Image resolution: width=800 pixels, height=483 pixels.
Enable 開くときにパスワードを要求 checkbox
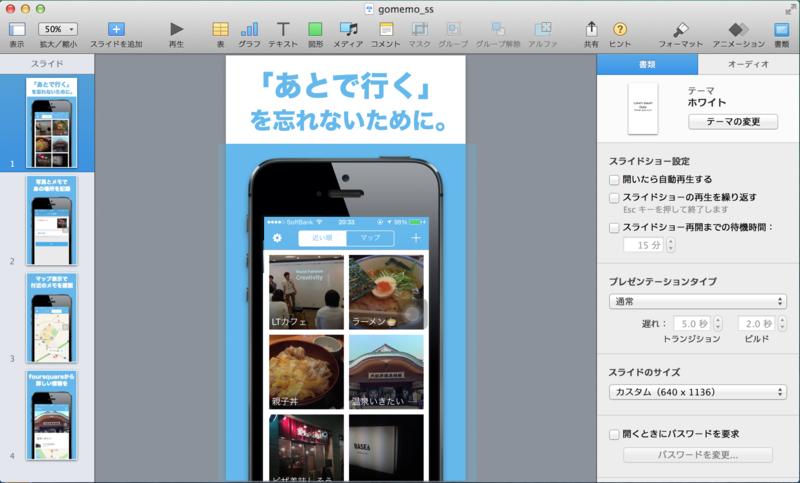tap(614, 435)
